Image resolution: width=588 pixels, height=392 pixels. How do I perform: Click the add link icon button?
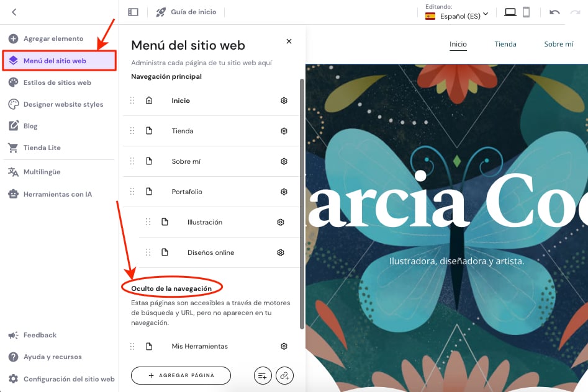click(x=284, y=375)
